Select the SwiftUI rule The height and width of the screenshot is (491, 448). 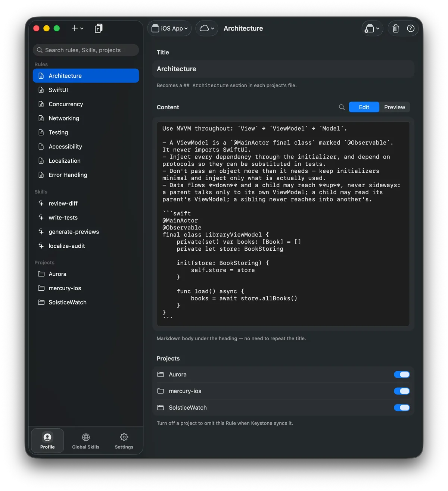point(86,90)
